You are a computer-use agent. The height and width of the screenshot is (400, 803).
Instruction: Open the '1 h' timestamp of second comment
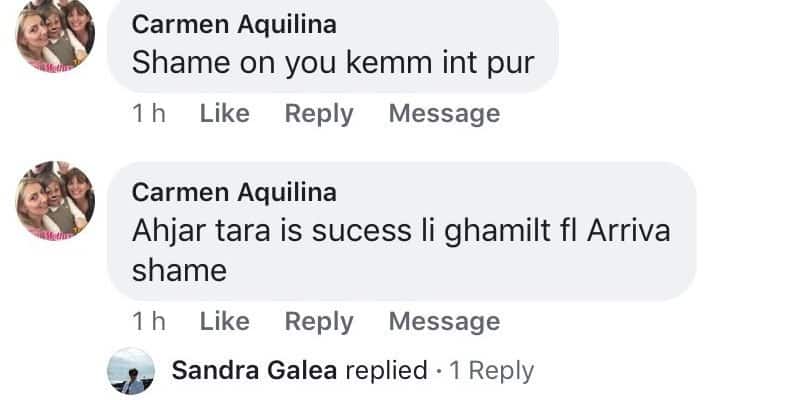click(148, 322)
